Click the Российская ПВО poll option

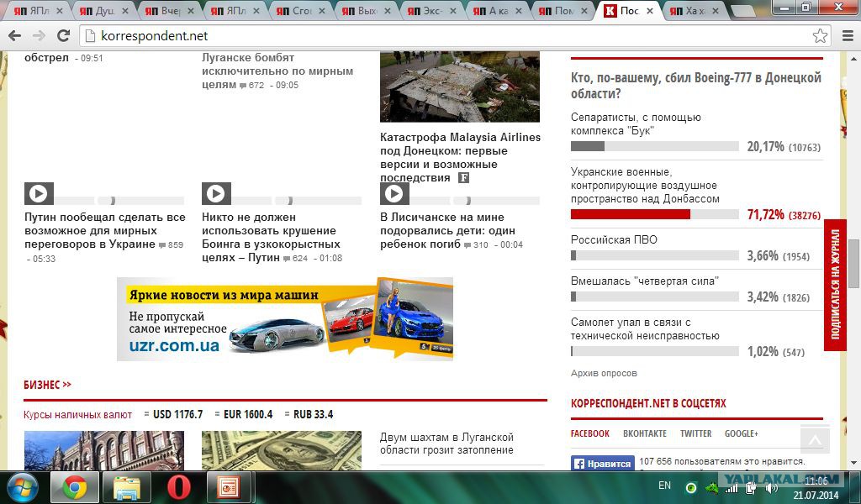[x=614, y=239]
